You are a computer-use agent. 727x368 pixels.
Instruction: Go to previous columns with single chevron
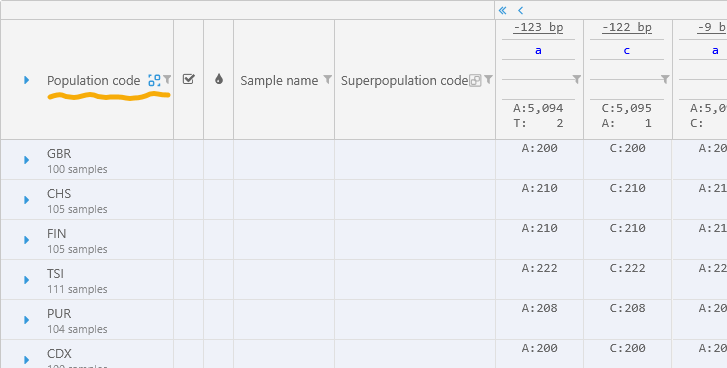(520, 10)
